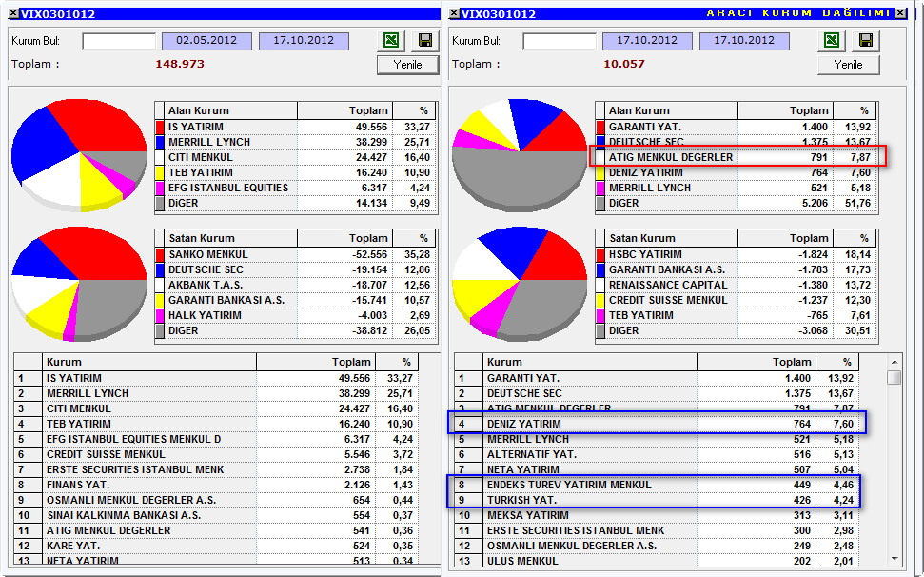Select GARANTI YAT. in right Alan Kurum table
Image resolution: width=924 pixels, height=577 pixels.
pos(737,127)
